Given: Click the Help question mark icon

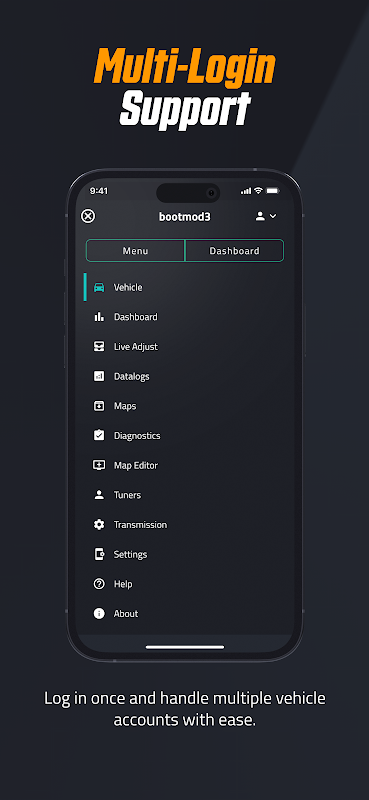Looking at the screenshot, I should [x=99, y=584].
